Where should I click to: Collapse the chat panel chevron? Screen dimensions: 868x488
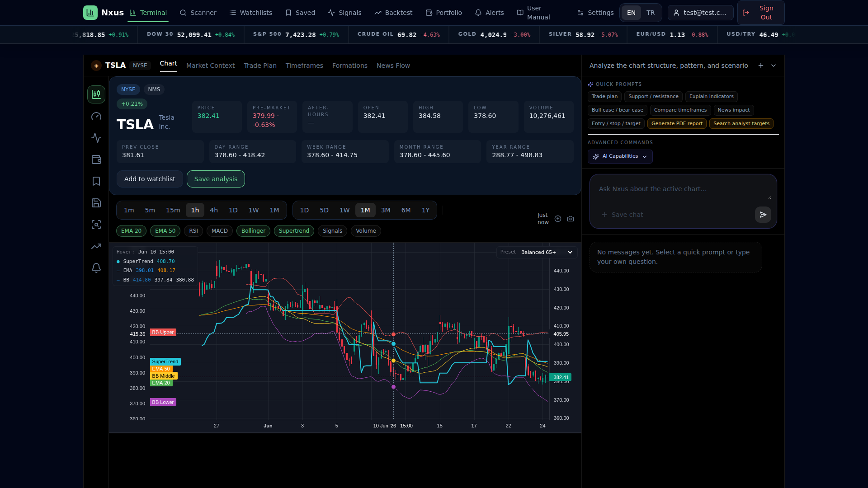774,66
